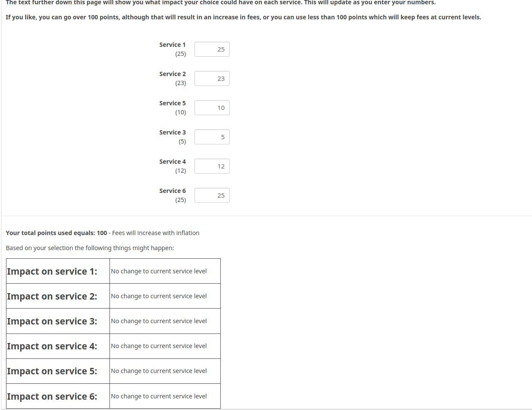Click the Service 2 points input field
Screen dimensions: 532x410
tap(212, 79)
